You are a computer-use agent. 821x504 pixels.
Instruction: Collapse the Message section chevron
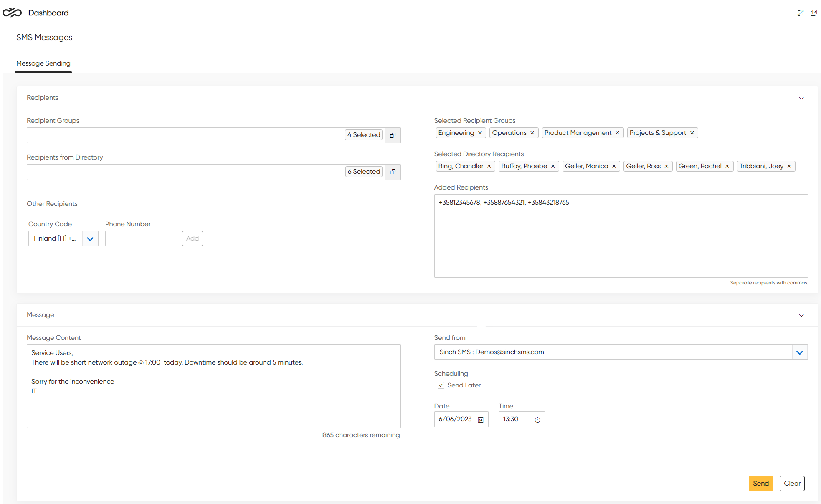click(801, 315)
